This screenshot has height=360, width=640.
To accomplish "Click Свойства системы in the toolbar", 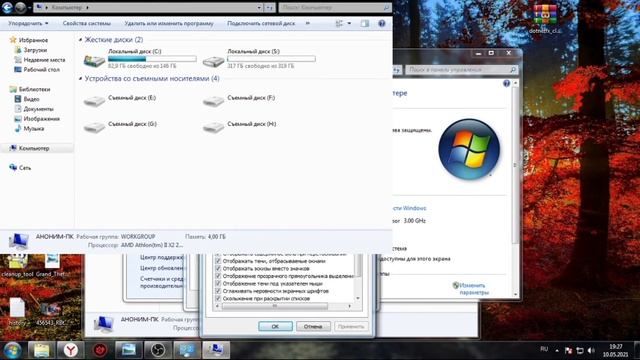I will (x=87, y=24).
